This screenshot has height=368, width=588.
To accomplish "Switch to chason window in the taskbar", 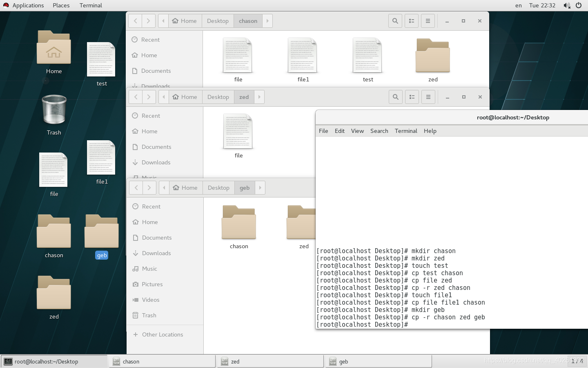I will (162, 361).
